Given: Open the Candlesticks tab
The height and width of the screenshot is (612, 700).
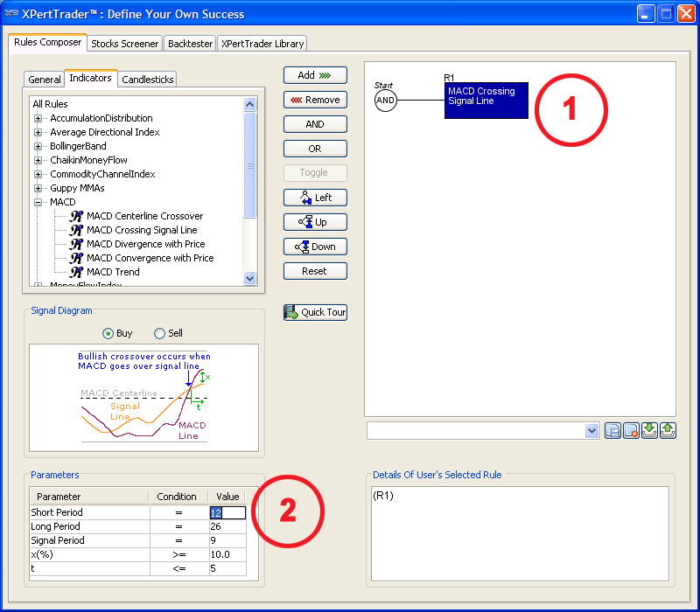Looking at the screenshot, I should point(148,80).
